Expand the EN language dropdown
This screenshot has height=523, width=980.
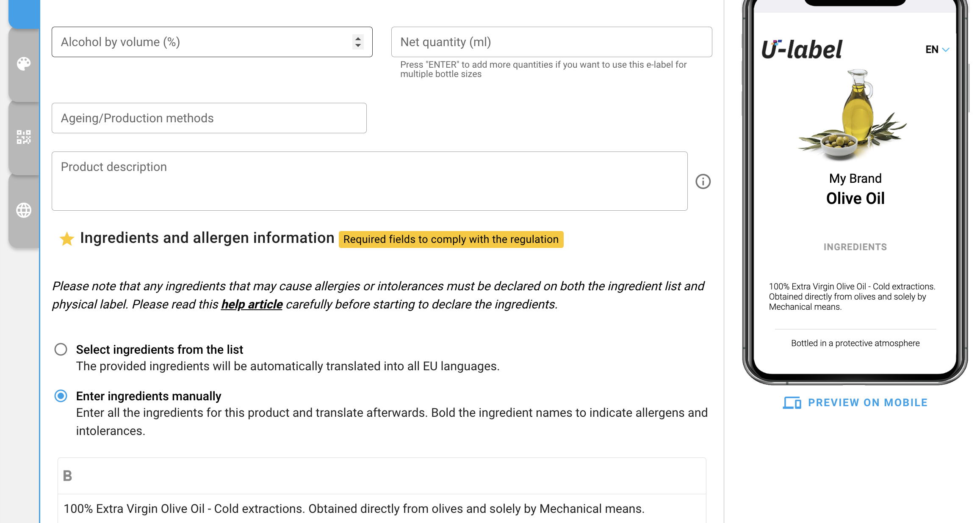(x=937, y=50)
